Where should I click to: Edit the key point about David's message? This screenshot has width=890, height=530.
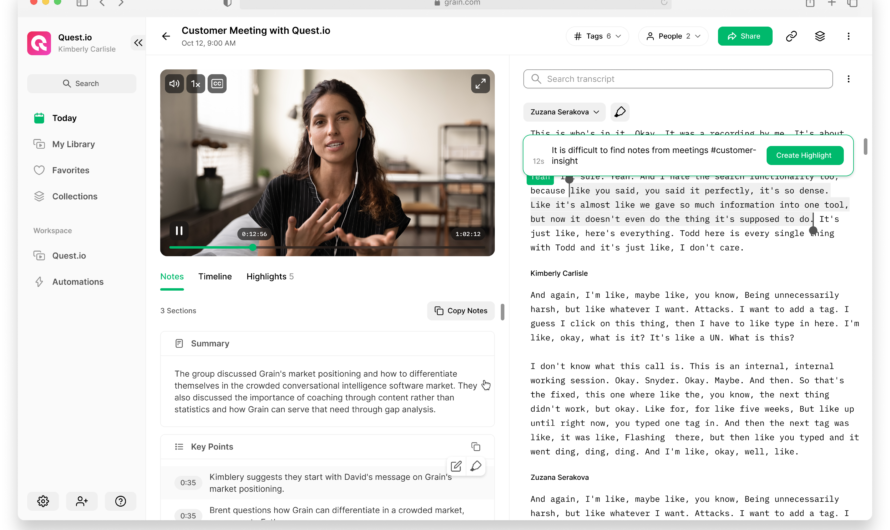click(x=456, y=466)
